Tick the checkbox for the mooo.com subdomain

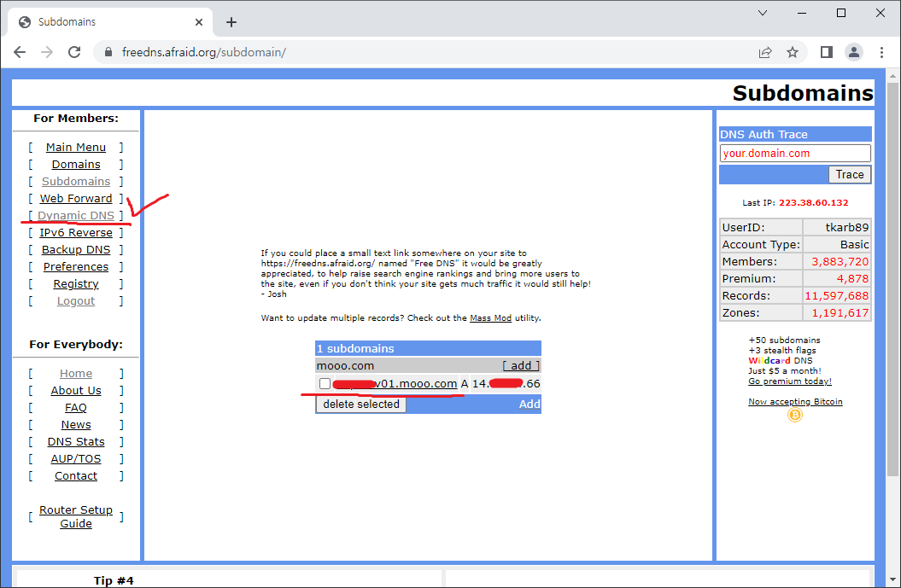coord(325,383)
